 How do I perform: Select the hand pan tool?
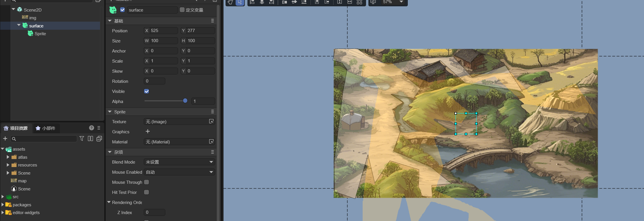[230, 2]
